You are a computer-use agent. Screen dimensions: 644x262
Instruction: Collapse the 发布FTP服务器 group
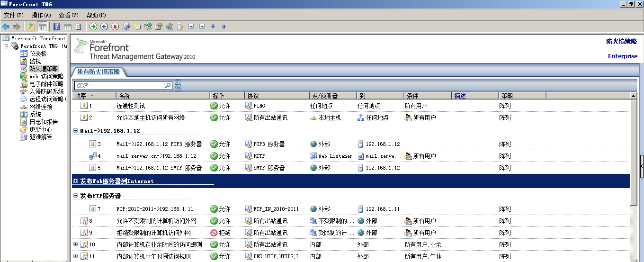(75, 195)
